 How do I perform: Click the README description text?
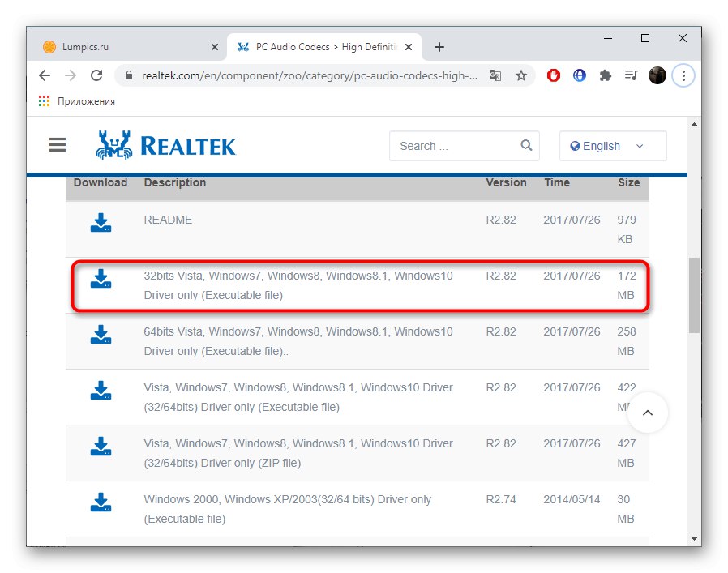click(168, 220)
